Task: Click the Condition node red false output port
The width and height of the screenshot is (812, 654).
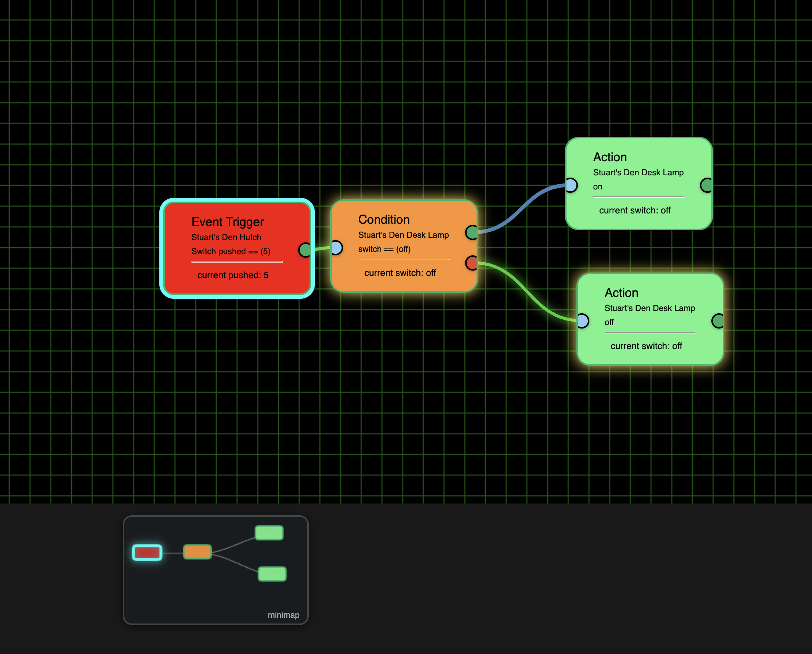Action: (472, 263)
